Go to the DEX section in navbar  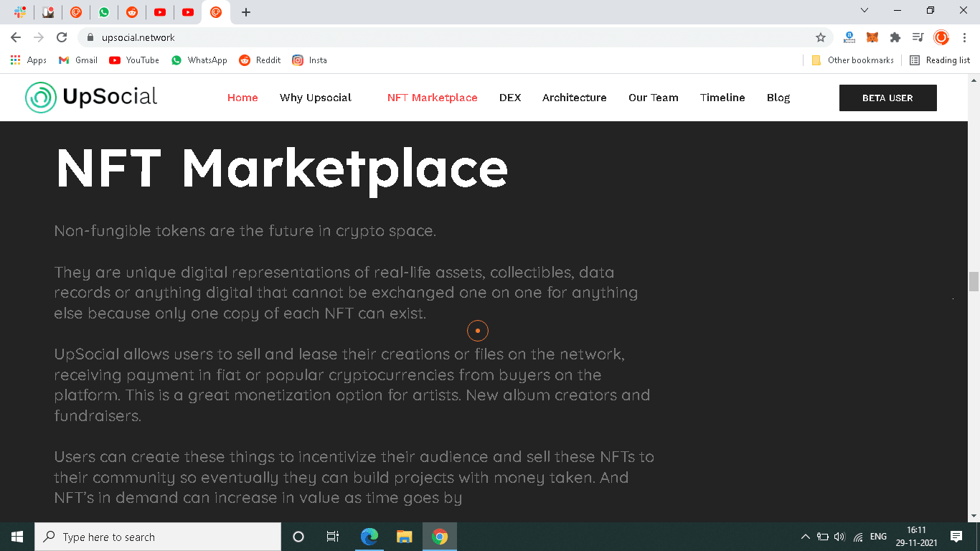(x=510, y=98)
